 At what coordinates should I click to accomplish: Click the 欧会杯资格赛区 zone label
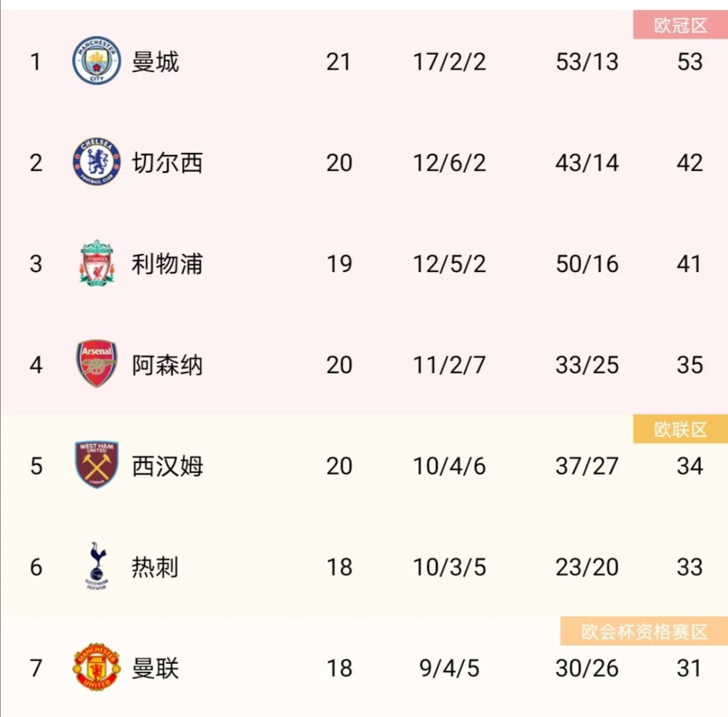[644, 632]
